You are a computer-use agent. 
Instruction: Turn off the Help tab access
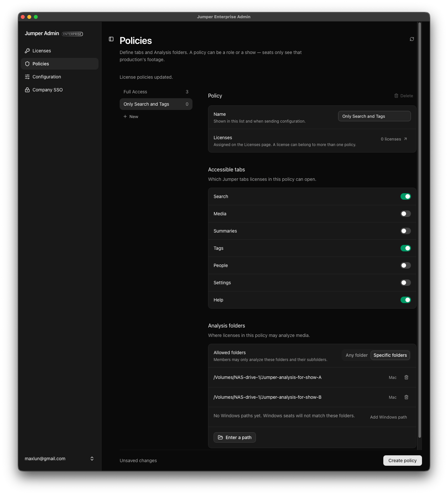point(406,300)
